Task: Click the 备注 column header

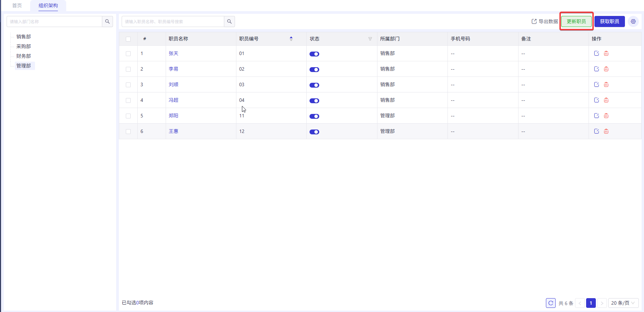Action: [554, 39]
